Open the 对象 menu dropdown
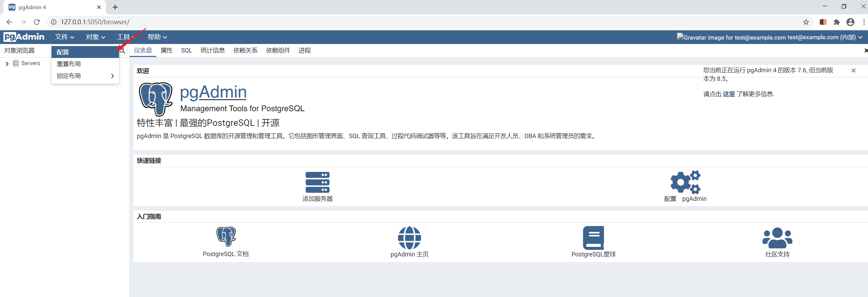Image resolution: width=868 pixels, height=297 pixels. pos(95,37)
